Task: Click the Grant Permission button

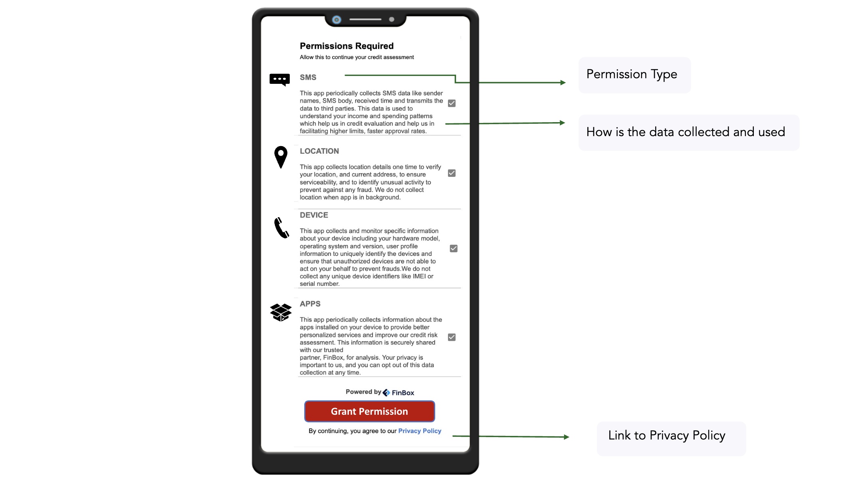Action: (369, 411)
